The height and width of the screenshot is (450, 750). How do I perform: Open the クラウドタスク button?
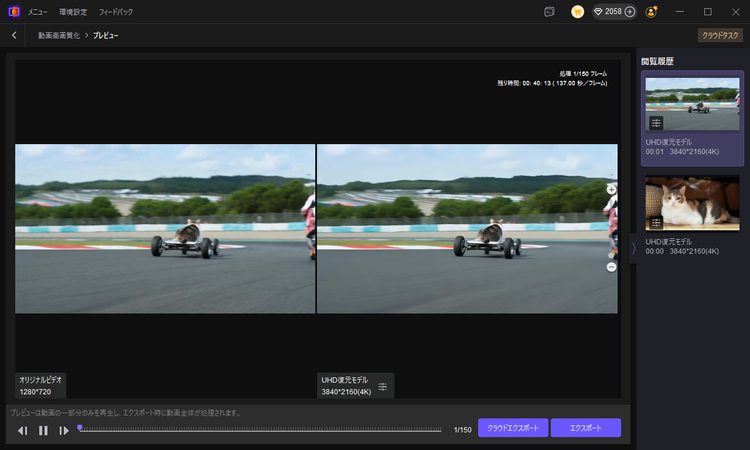[720, 35]
